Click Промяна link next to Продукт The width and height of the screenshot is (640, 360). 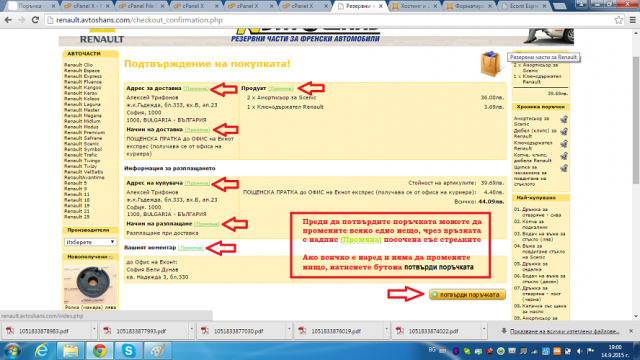click(281, 89)
